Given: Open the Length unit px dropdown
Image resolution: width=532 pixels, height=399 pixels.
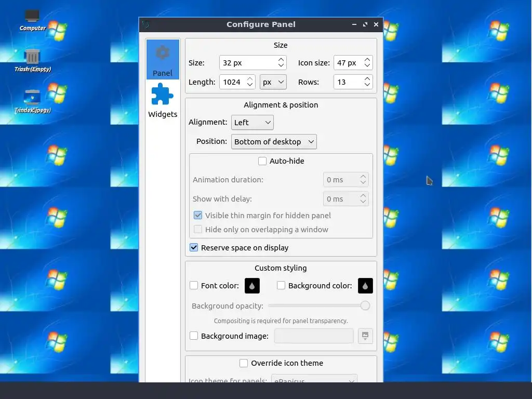Looking at the screenshot, I should 273,82.
